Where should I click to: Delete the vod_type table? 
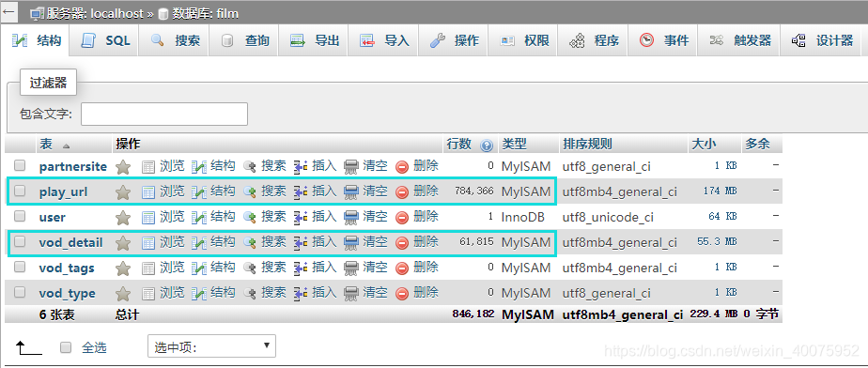pos(417,293)
